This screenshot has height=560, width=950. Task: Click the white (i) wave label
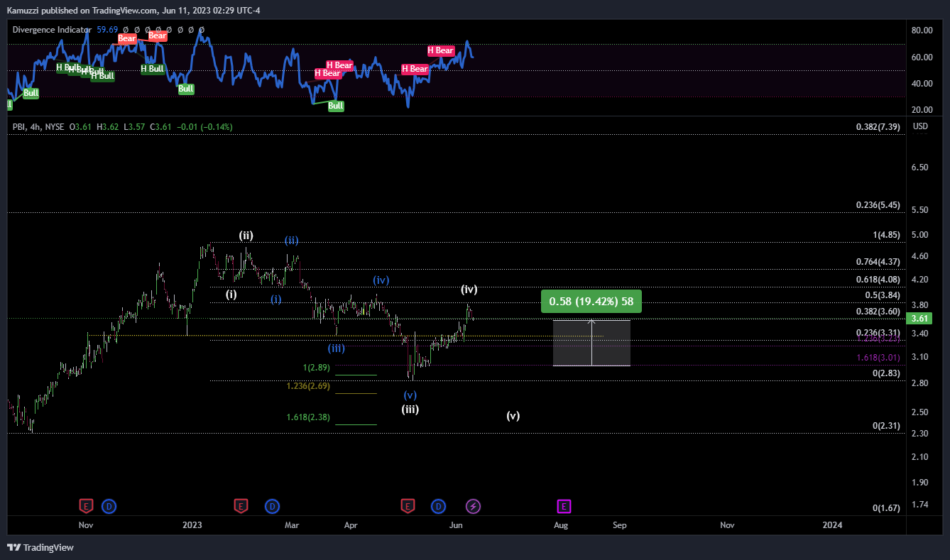pos(231,294)
